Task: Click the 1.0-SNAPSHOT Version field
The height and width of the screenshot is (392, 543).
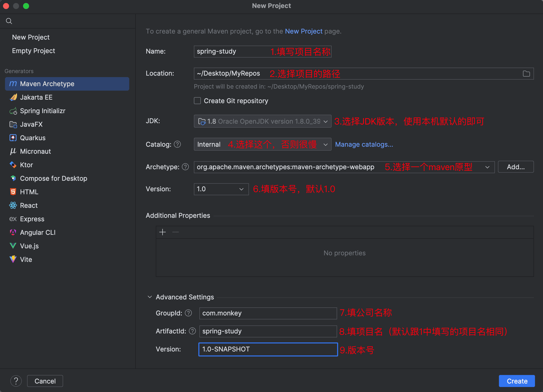Action: 268,349
